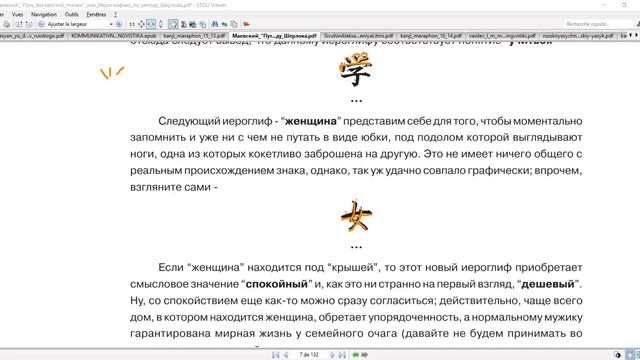This screenshot has height=360, width=640.
Task: Switch to the russkoyazychn...skiy-yazyk.pdf tab
Action: [x=578, y=36]
